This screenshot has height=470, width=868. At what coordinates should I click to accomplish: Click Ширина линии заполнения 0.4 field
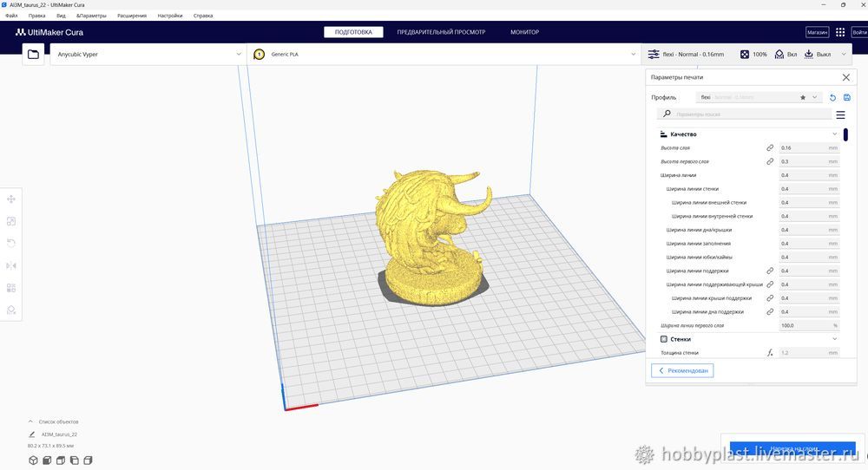coord(809,244)
